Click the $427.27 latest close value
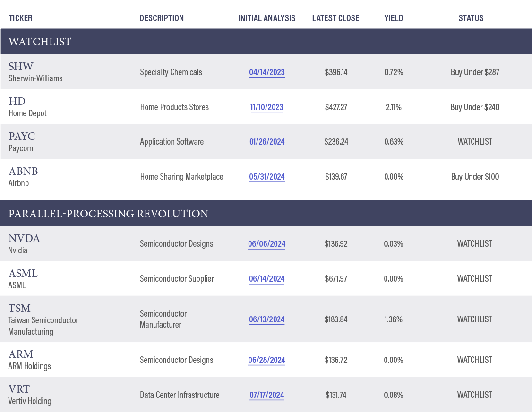 (x=336, y=107)
